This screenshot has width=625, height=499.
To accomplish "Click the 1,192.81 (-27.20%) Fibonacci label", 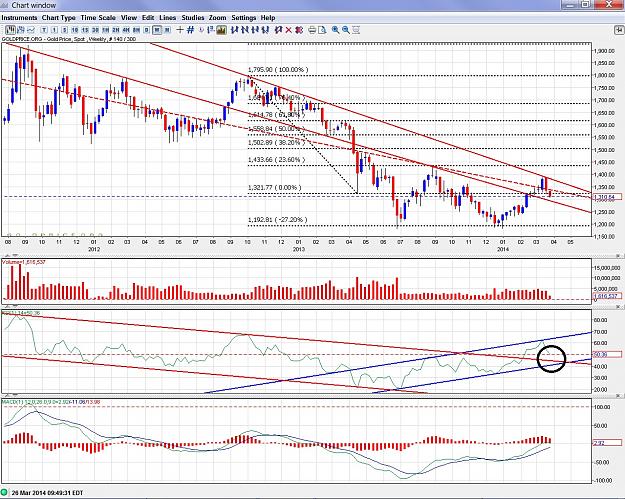I will coord(277,220).
